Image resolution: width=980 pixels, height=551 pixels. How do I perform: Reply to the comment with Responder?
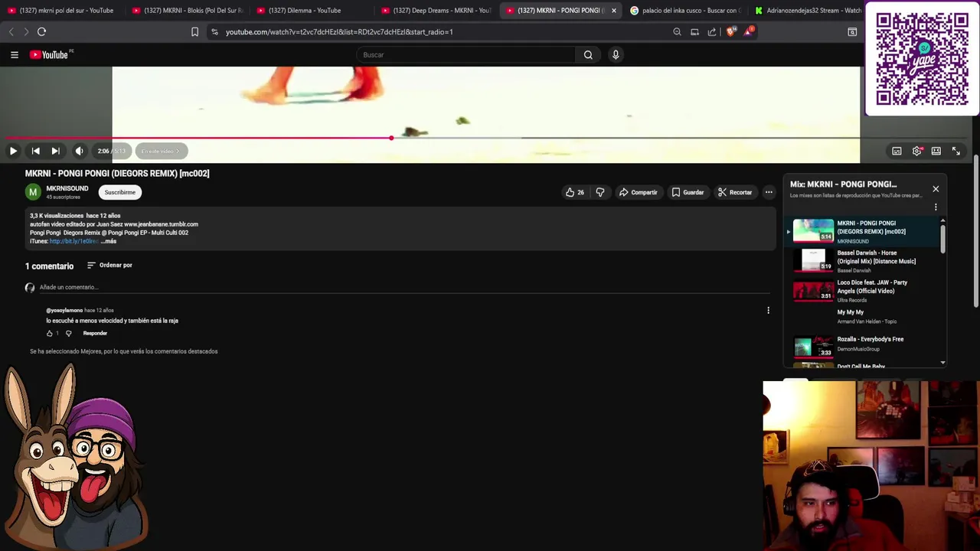coord(95,334)
